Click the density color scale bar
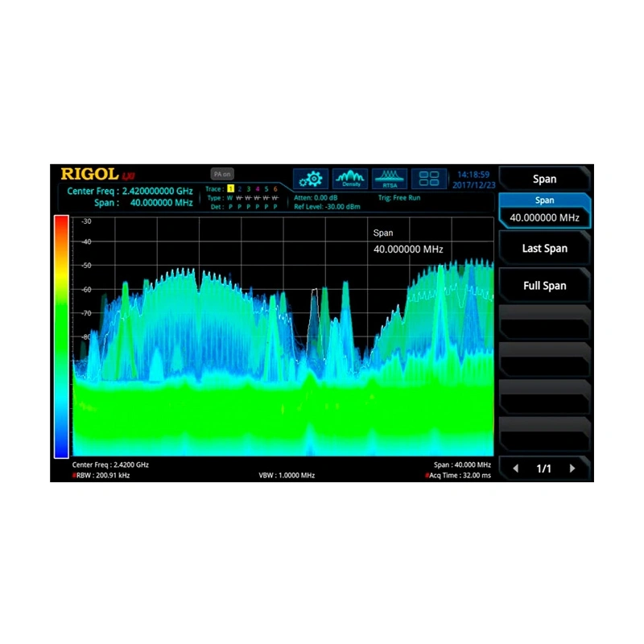The image size is (644, 644). (x=61, y=336)
